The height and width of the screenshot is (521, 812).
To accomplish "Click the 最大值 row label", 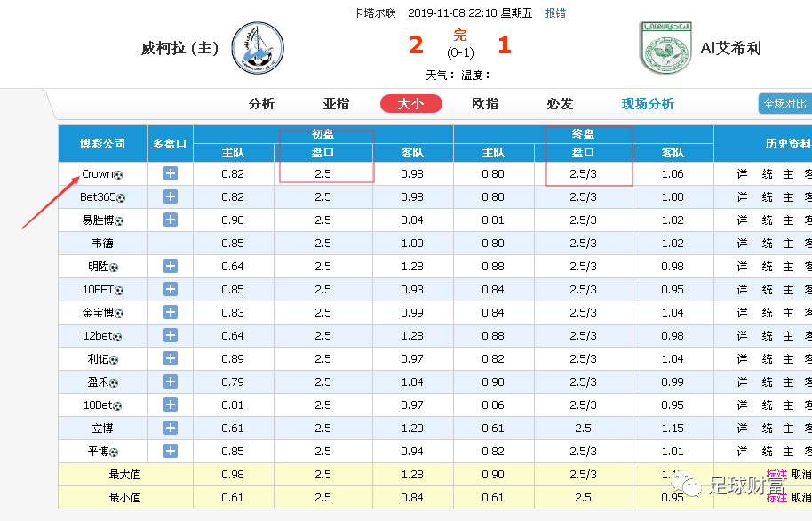I will click(124, 475).
